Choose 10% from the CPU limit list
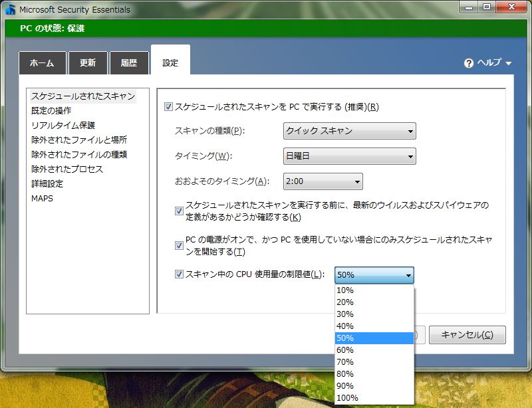532x408 pixels. [374, 290]
